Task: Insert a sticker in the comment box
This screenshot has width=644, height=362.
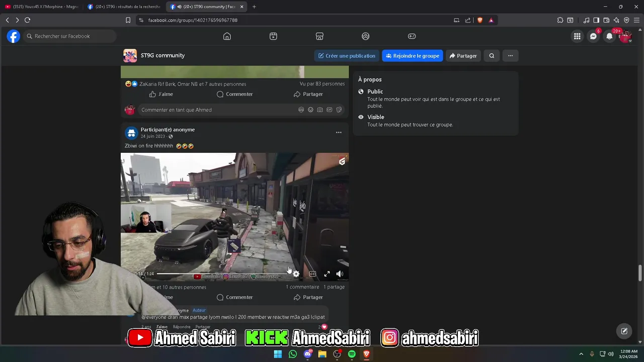Action: point(339,110)
